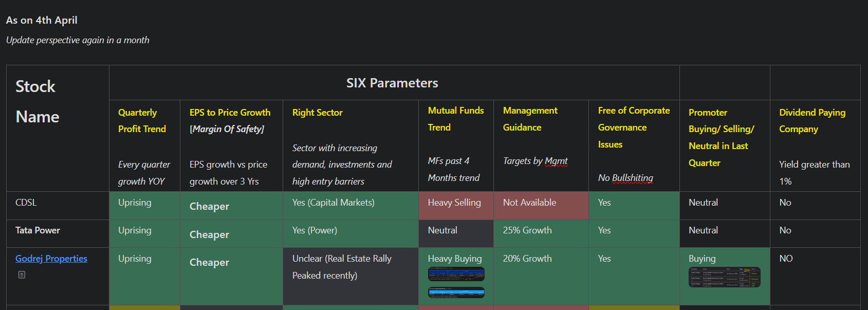Screen dimensions: 868x310
Task: Select CDSL's Not Available guidance cell
Action: coord(541,206)
